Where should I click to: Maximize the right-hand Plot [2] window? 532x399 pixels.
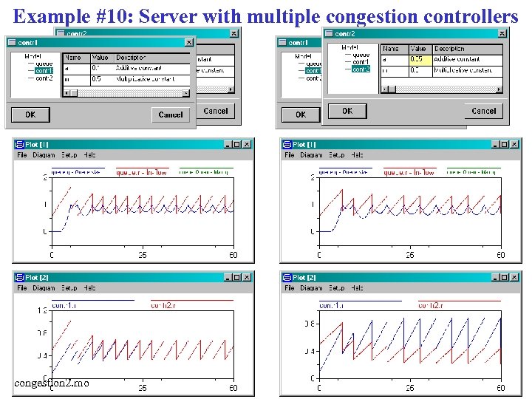tap(505, 278)
